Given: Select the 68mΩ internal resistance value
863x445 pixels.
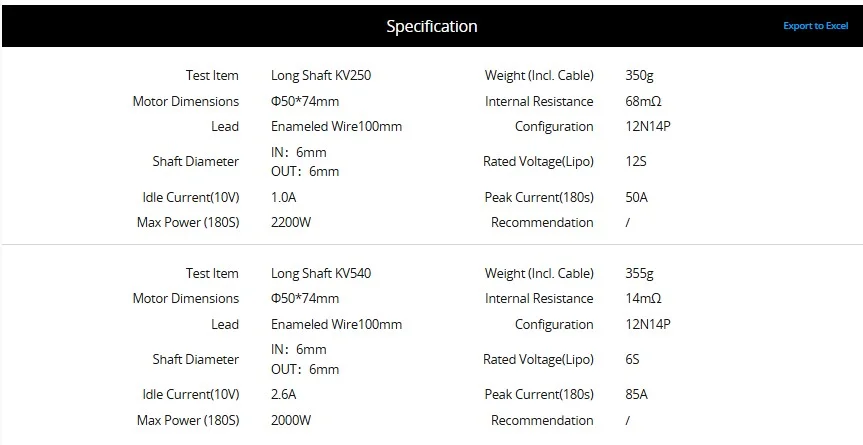Looking at the screenshot, I should (643, 101).
